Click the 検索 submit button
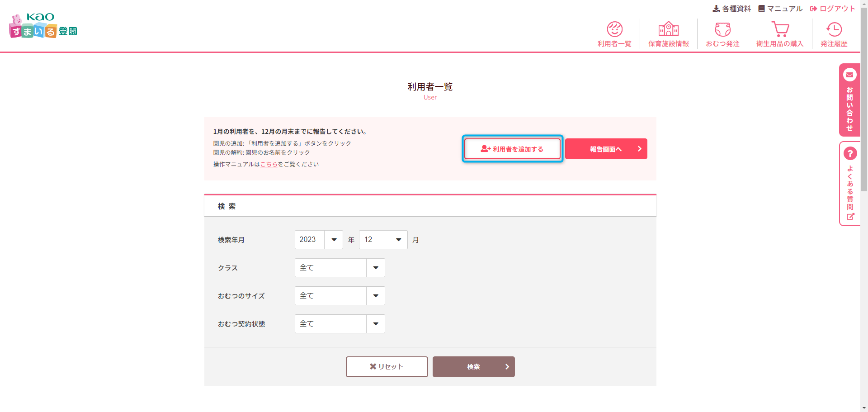The image size is (868, 412). pyautogui.click(x=474, y=367)
